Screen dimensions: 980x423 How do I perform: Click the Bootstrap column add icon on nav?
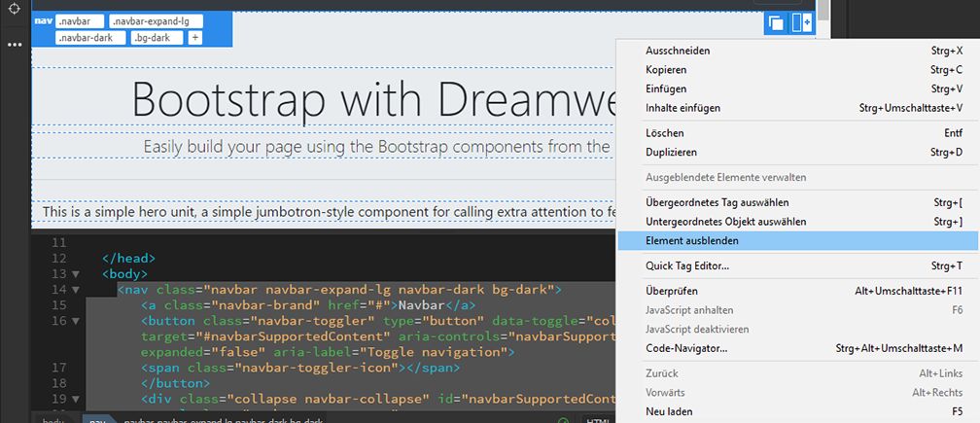tap(801, 23)
